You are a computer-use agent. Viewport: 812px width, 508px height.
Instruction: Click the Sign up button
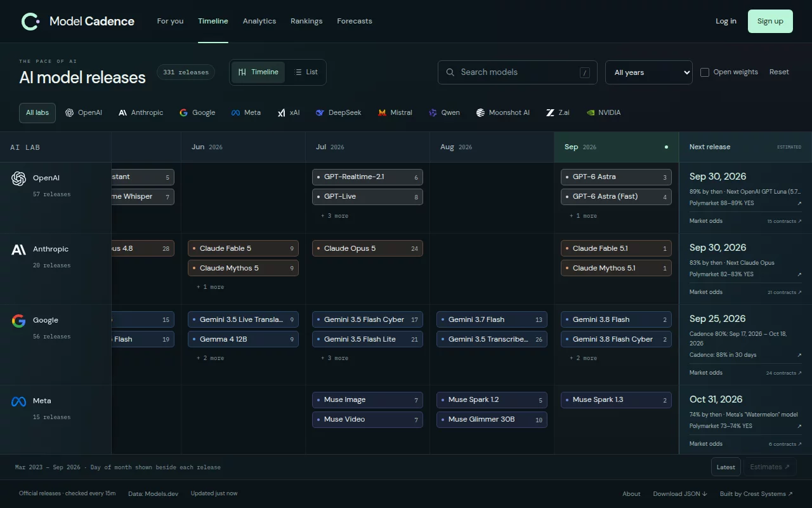click(770, 21)
